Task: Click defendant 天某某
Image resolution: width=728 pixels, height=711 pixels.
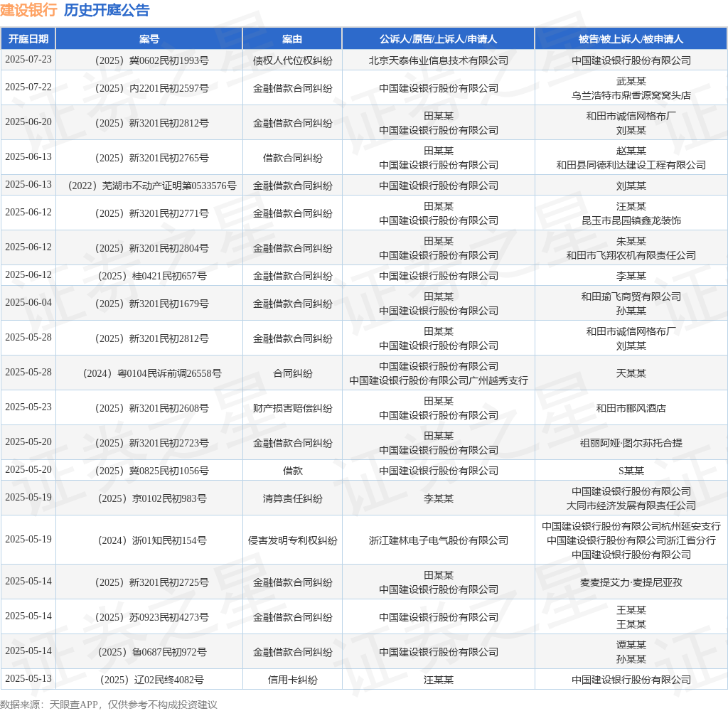Action: tap(631, 373)
